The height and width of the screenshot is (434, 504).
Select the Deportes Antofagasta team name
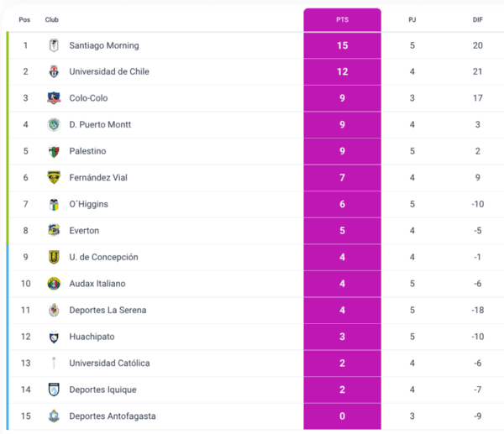point(112,416)
